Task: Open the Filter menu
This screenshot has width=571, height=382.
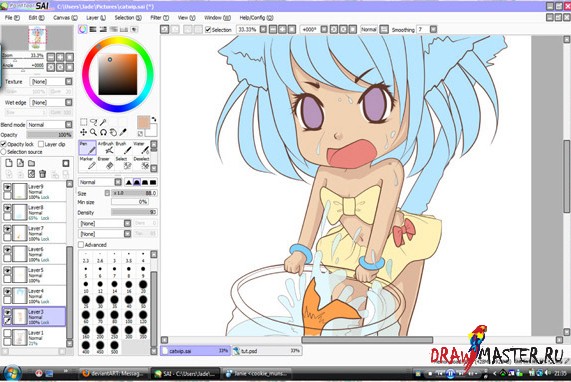Action: tap(160, 17)
